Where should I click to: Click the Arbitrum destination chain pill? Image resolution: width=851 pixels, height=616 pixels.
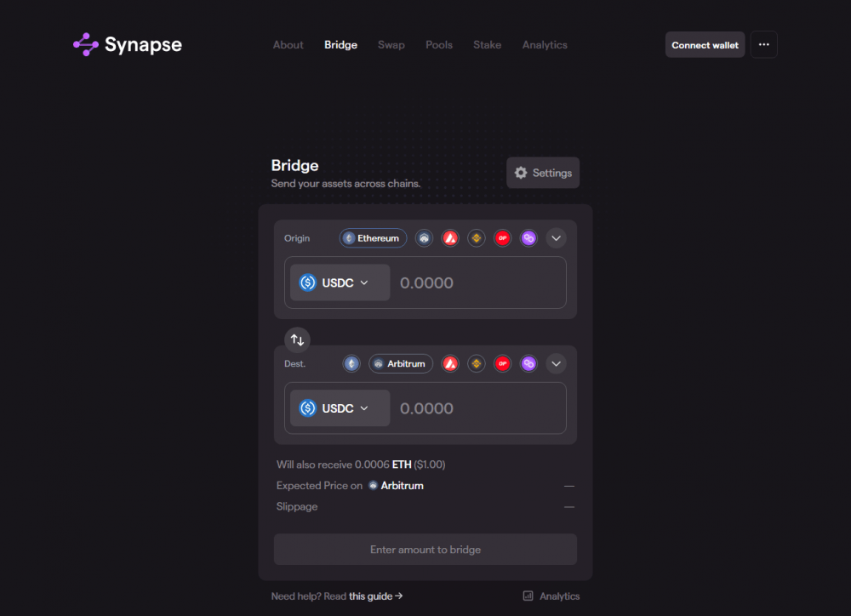click(401, 363)
